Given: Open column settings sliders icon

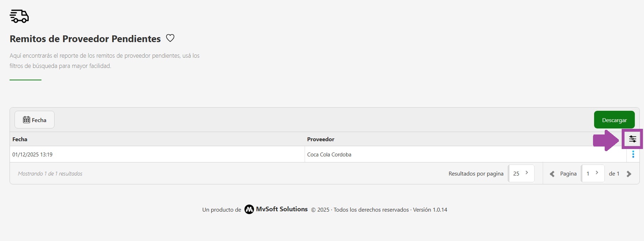Looking at the screenshot, I should tap(632, 139).
